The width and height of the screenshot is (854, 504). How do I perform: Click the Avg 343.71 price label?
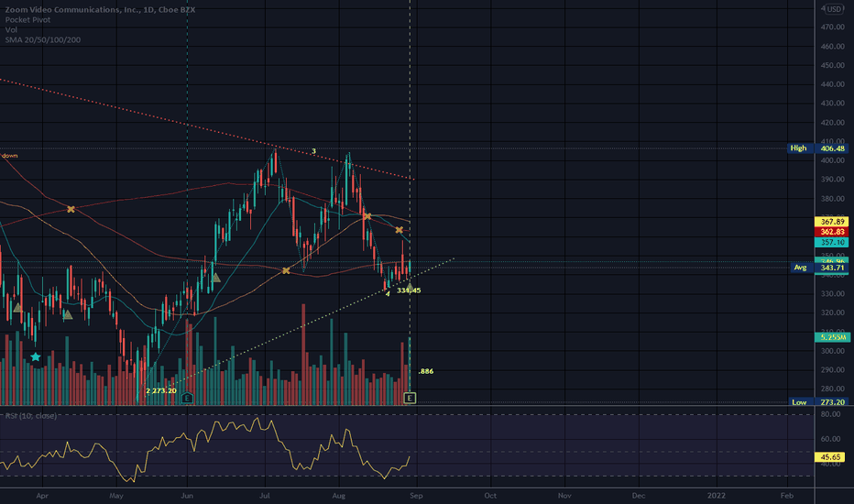click(817, 268)
